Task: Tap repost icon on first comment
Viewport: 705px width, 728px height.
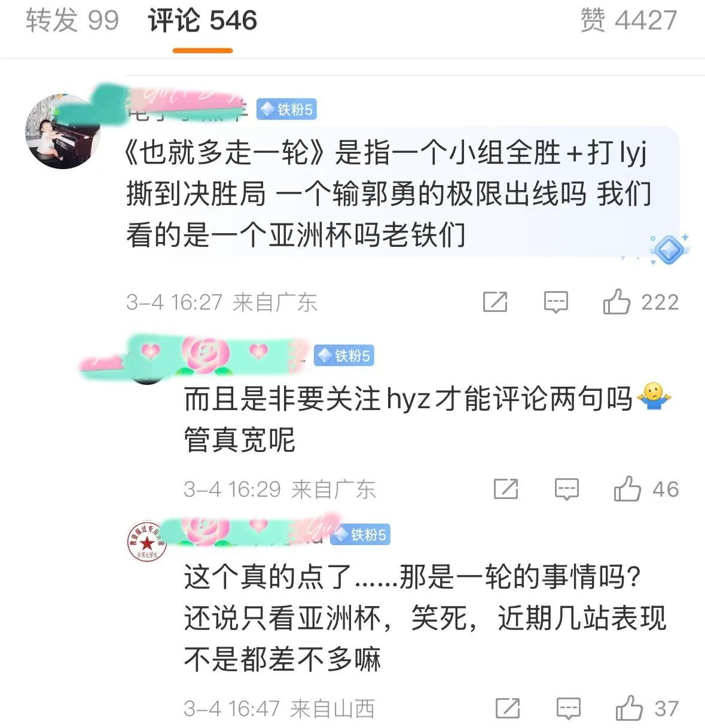Action: 495,302
